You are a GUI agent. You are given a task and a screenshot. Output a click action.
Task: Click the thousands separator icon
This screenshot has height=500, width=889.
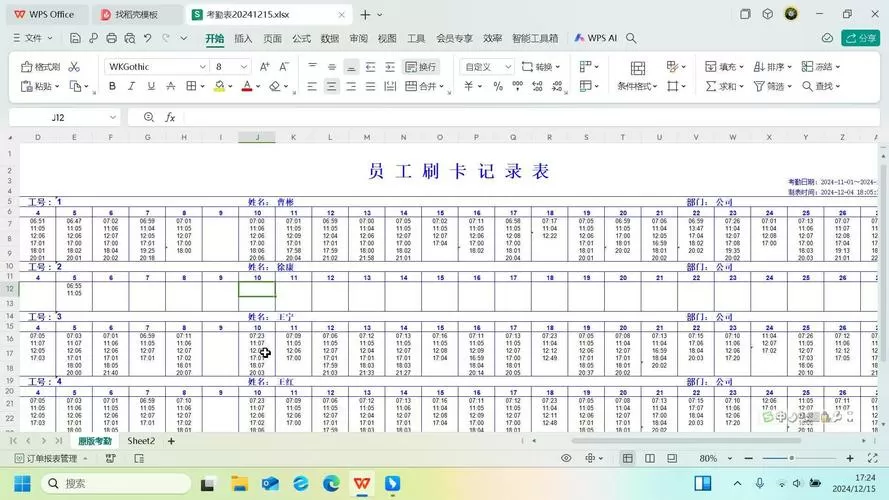tap(518, 86)
